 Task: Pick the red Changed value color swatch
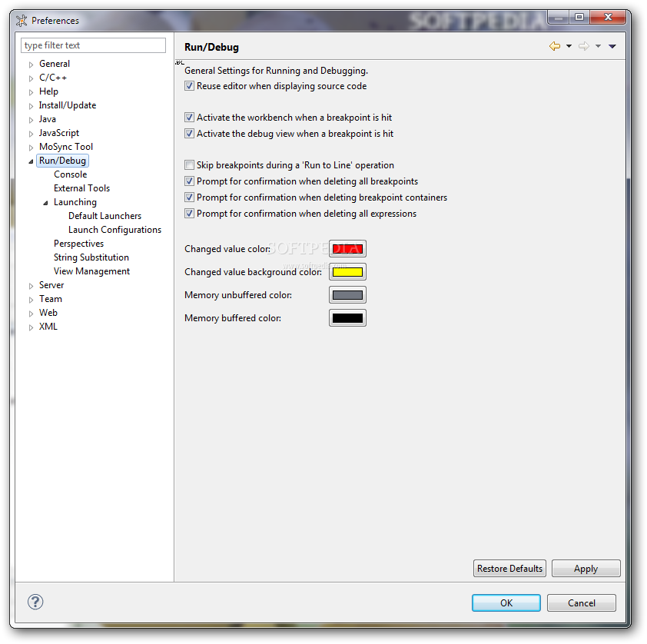[x=347, y=249]
